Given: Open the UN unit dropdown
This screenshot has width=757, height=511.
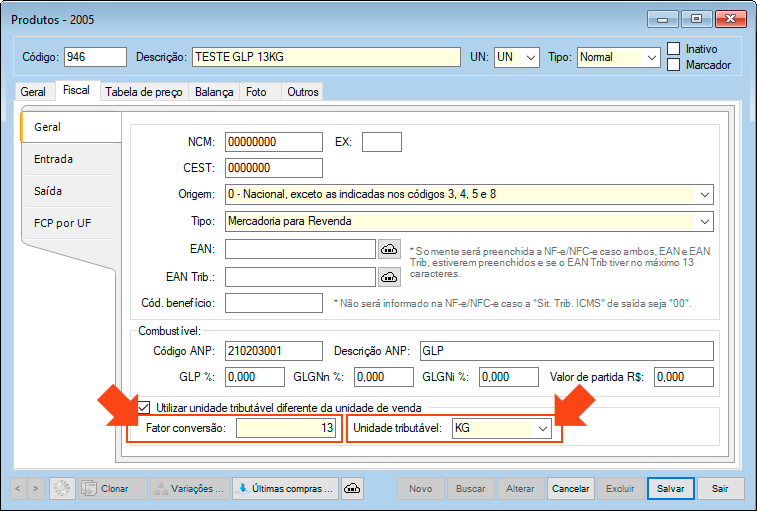Looking at the screenshot, I should [x=530, y=57].
